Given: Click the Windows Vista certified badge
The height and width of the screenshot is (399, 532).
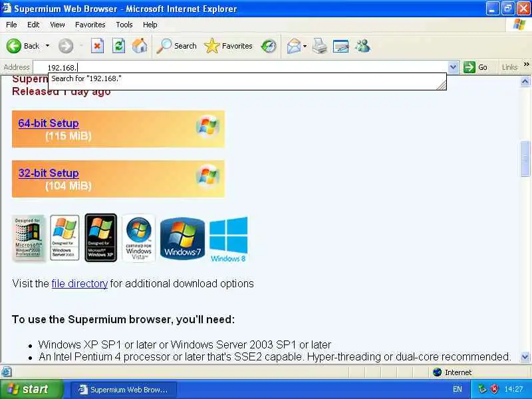Looking at the screenshot, I should [x=138, y=238].
